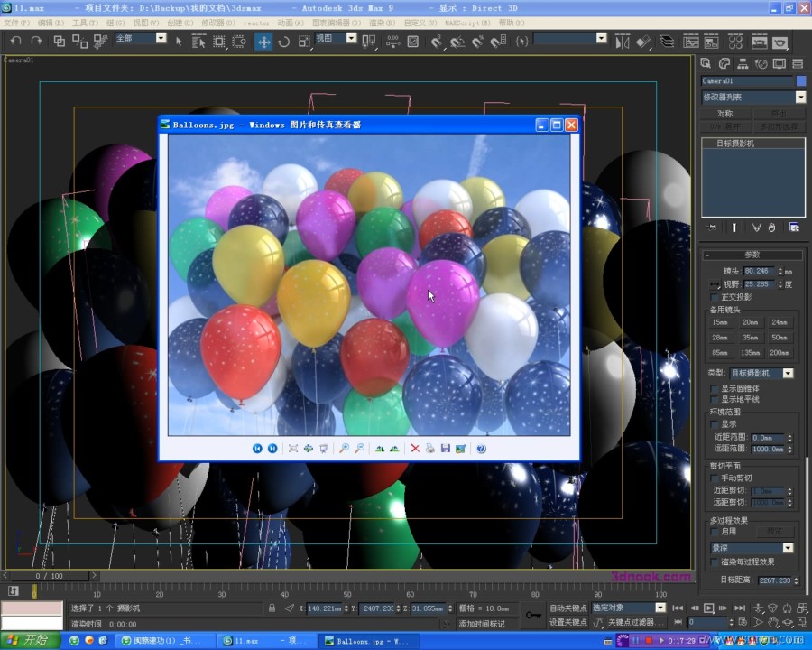Expand the 修改器列表 dropdown
This screenshot has width=812, height=650.
point(800,97)
